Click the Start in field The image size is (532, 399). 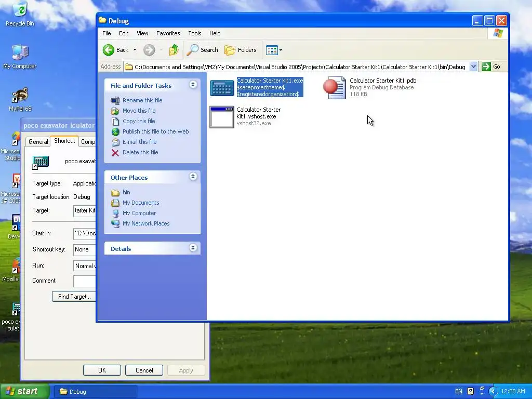[85, 233]
